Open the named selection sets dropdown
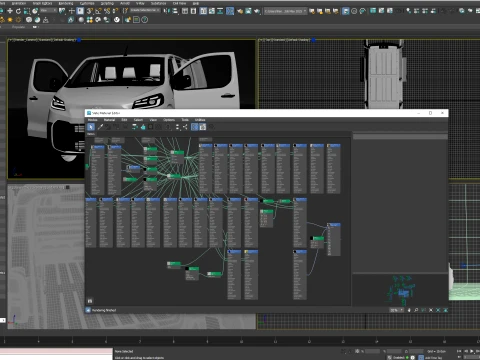Image resolution: width=480 pixels, height=360 pixels. point(145,10)
